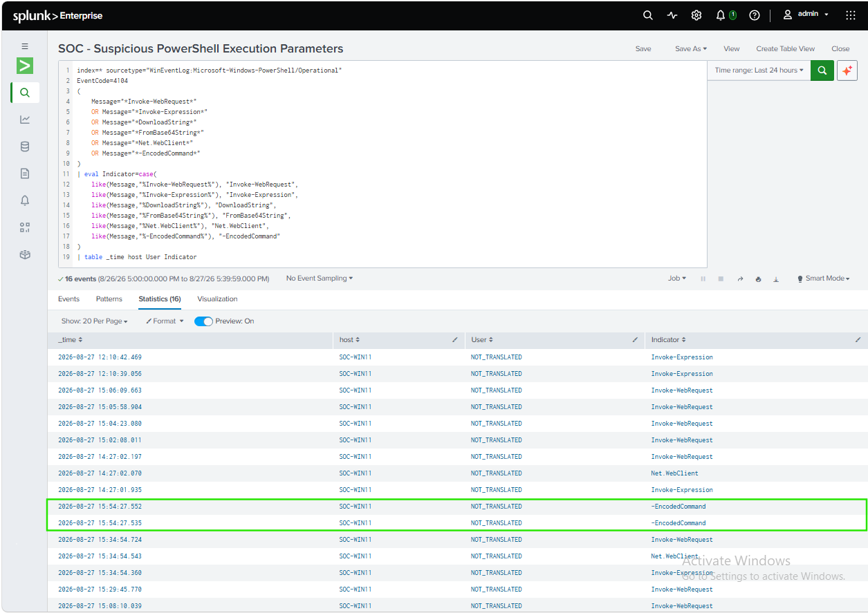This screenshot has width=868, height=613.
Task: Open the No Event Sampling dropdown
Action: [x=320, y=279]
